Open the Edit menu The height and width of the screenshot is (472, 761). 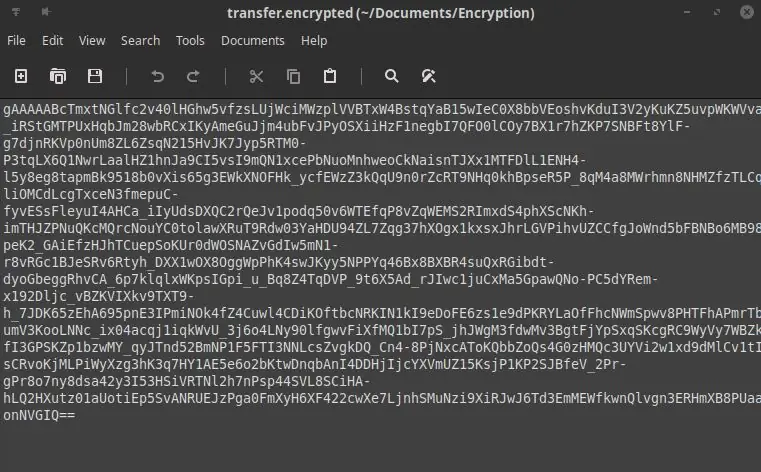tap(52, 41)
